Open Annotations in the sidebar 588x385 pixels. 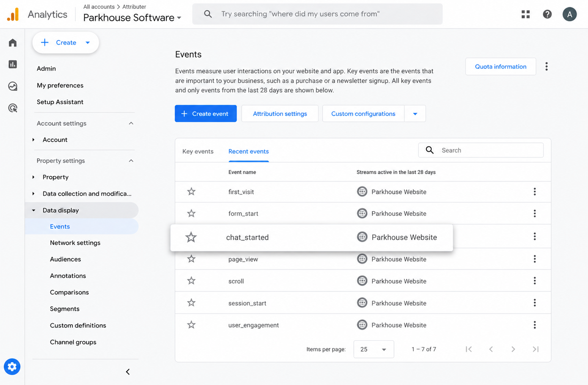pyautogui.click(x=68, y=276)
